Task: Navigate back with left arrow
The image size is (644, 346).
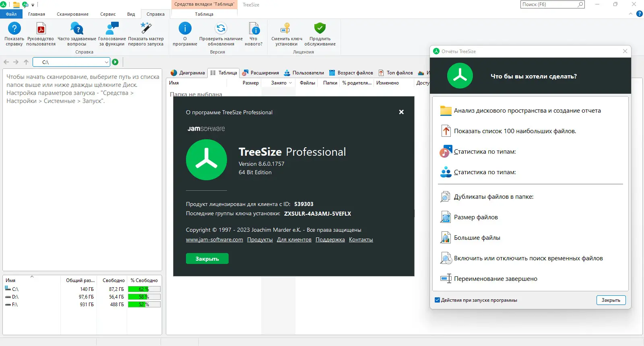Action: point(6,62)
